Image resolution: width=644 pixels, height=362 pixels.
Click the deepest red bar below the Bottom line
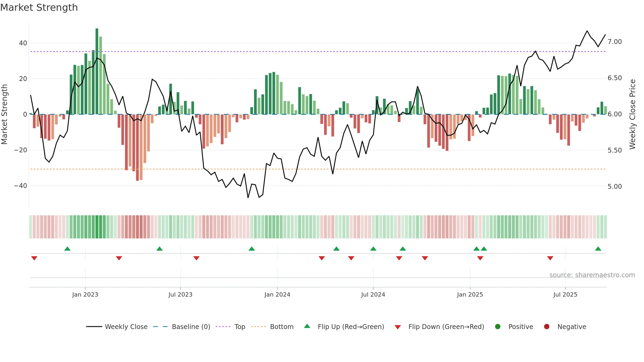[x=137, y=147]
